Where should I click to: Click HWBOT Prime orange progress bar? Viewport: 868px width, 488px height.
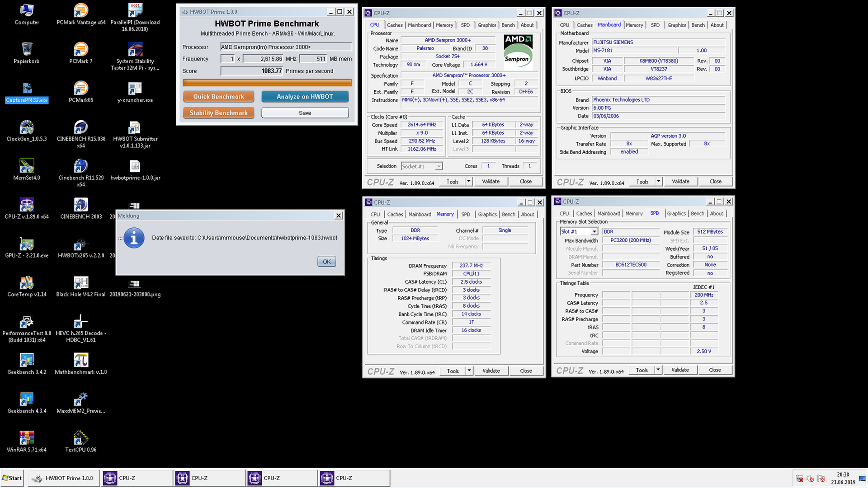267,83
